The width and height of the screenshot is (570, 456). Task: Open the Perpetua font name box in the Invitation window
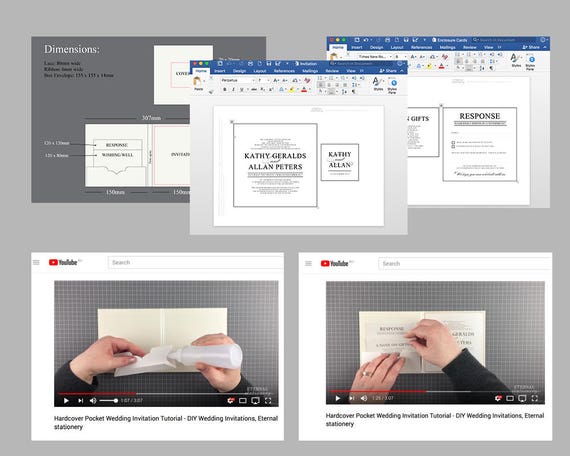click(238, 80)
